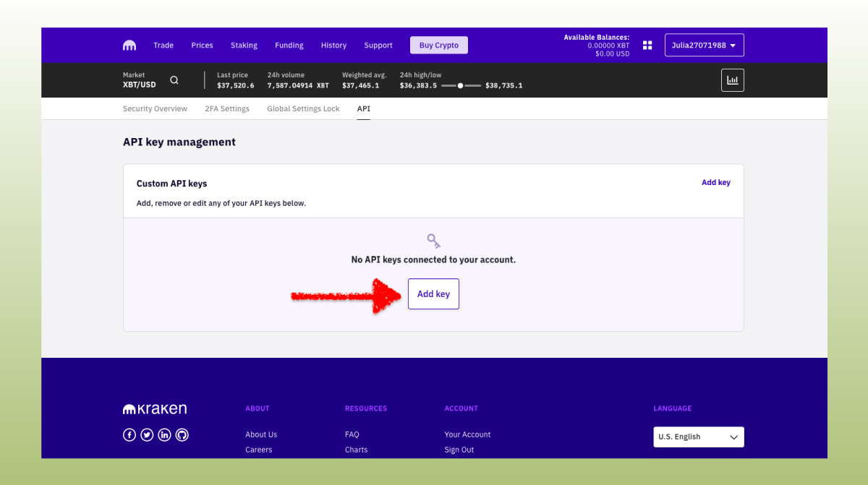Open the U.S. English language selector
Viewport: 868px width, 485px height.
click(x=698, y=437)
